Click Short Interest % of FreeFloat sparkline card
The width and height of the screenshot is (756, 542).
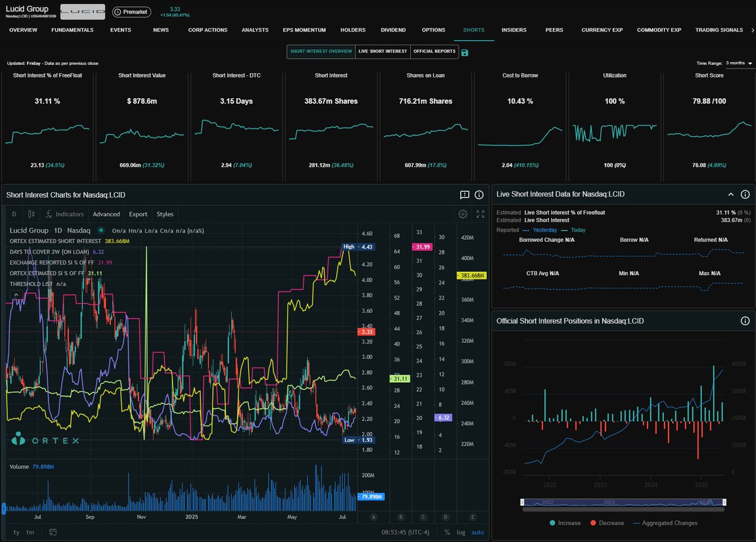[x=48, y=126]
